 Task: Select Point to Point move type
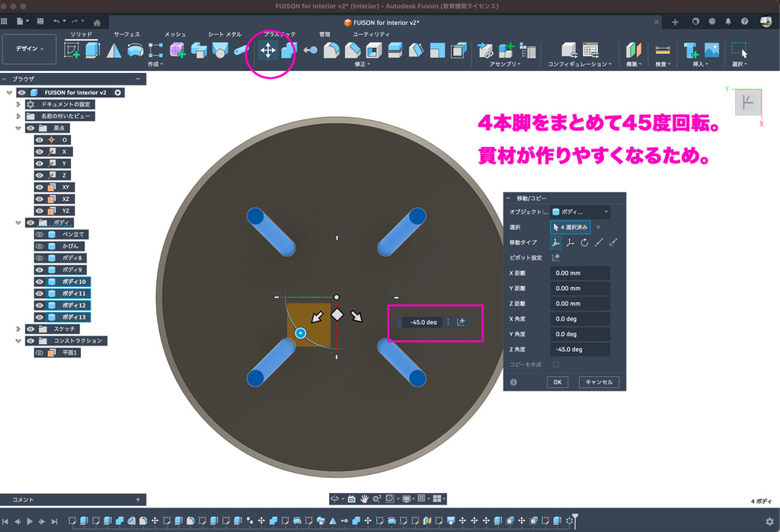coord(599,242)
